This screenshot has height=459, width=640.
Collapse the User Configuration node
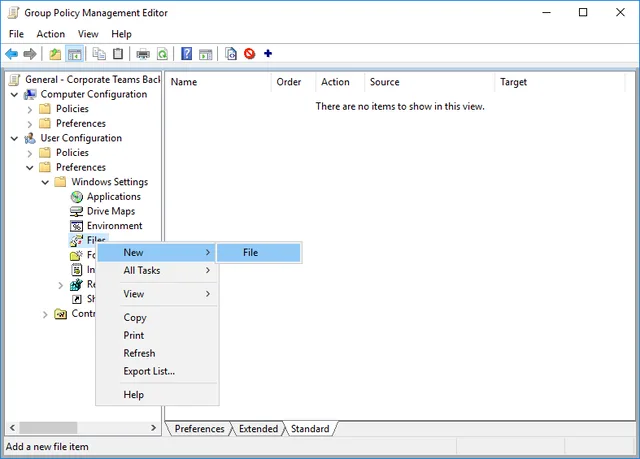pyautogui.click(x=14, y=139)
